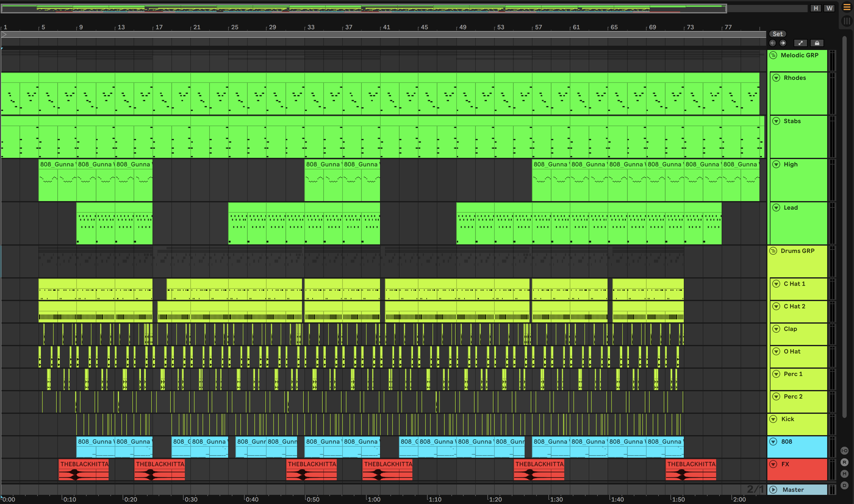Screen dimensions: 854x504
Task: Click the arrangement overview bar at top
Action: point(364,9)
